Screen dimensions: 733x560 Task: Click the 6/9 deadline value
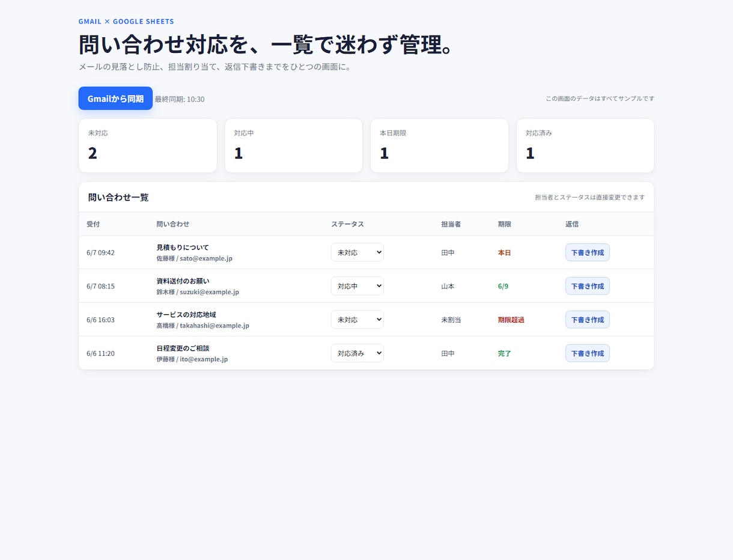click(x=503, y=286)
